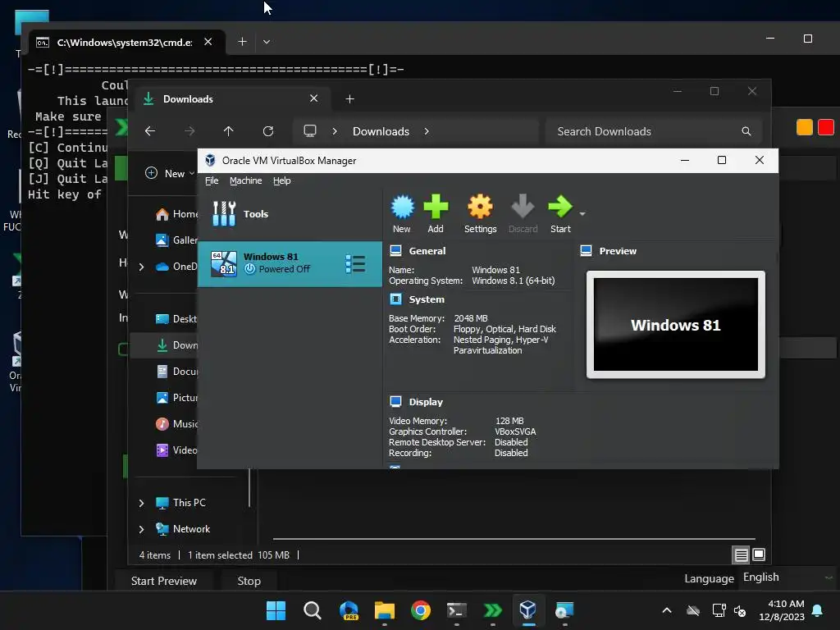
Task: Add a new tab in Explorer window
Action: [349, 99]
